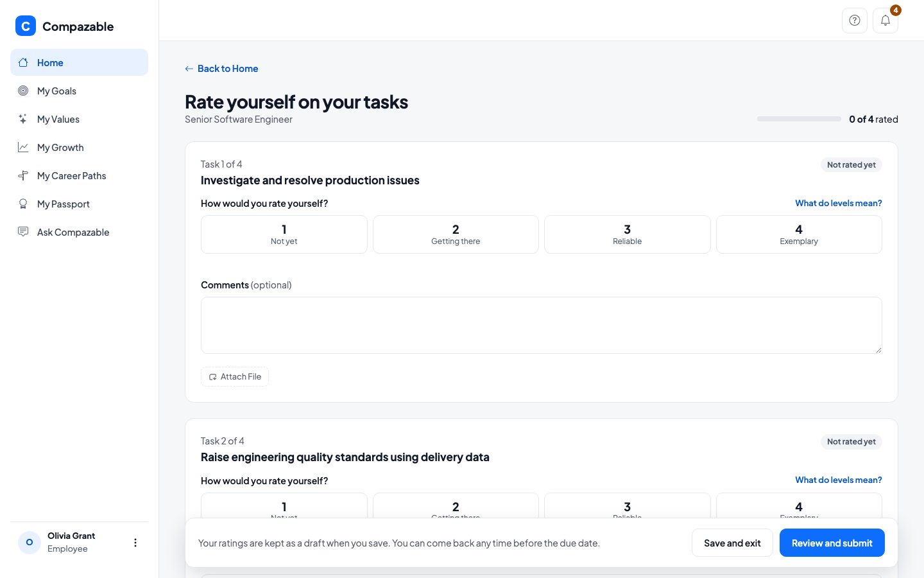This screenshot has width=924, height=578.
Task: Click Attach File button
Action: 235,376
